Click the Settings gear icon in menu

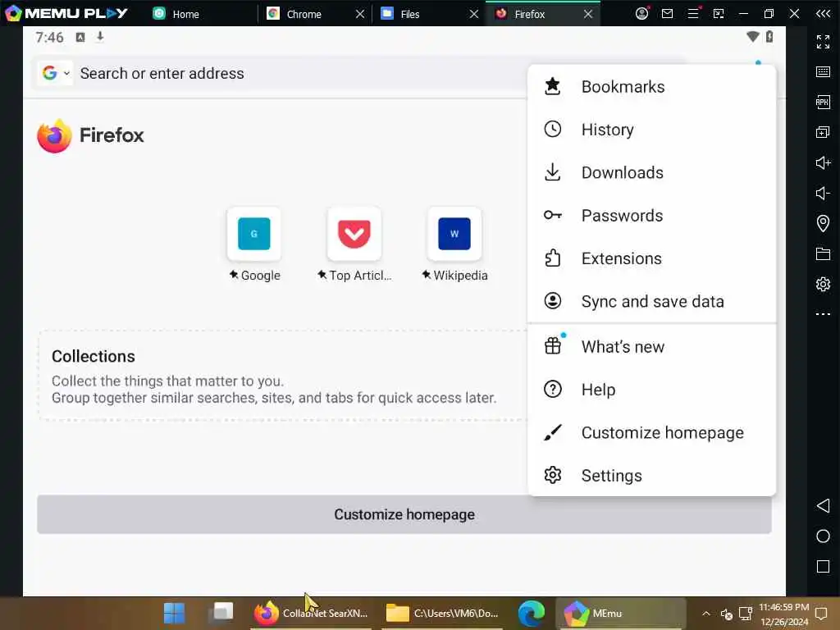click(552, 475)
